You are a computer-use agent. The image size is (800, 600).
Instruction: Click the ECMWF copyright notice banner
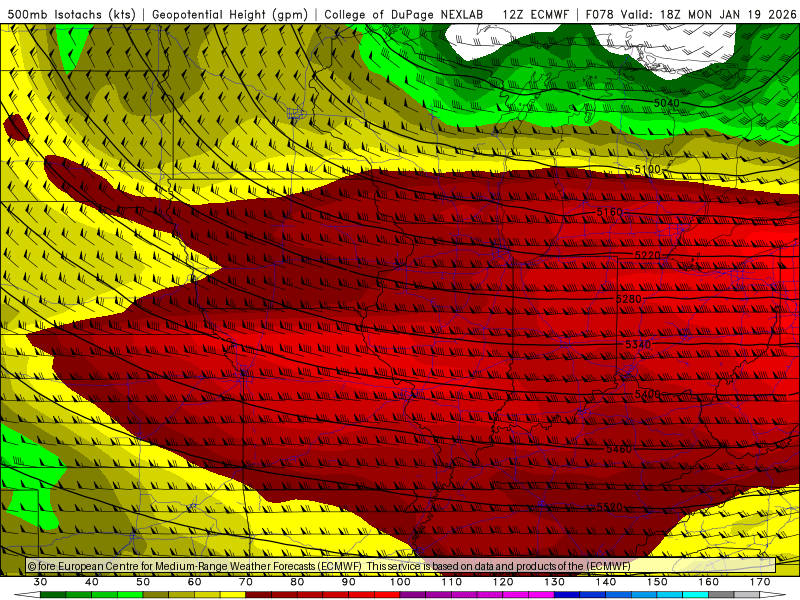point(401,566)
